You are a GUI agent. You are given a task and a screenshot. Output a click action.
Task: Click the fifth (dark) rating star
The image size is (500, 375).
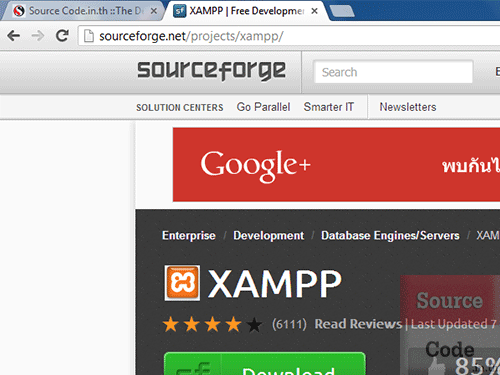coord(254,324)
